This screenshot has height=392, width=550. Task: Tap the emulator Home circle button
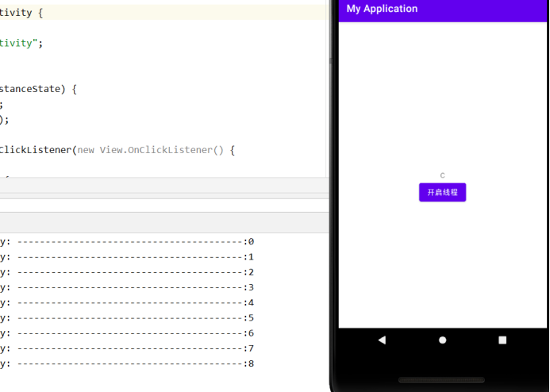442,340
